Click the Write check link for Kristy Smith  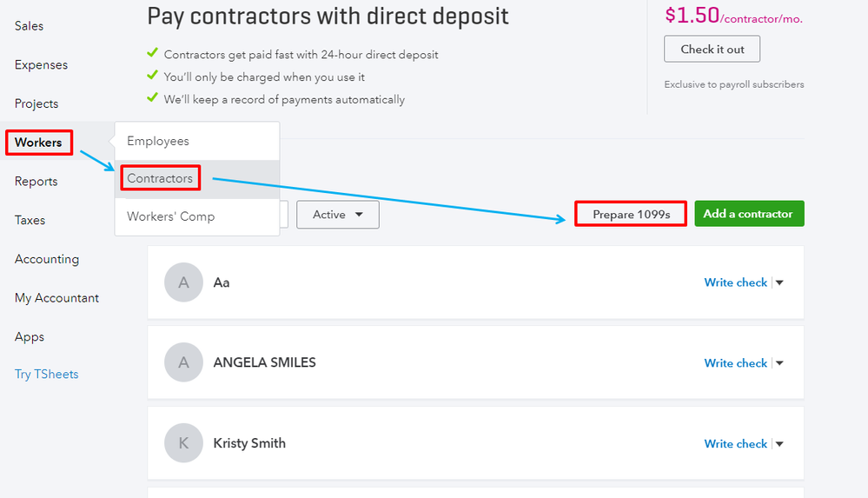pyautogui.click(x=735, y=444)
